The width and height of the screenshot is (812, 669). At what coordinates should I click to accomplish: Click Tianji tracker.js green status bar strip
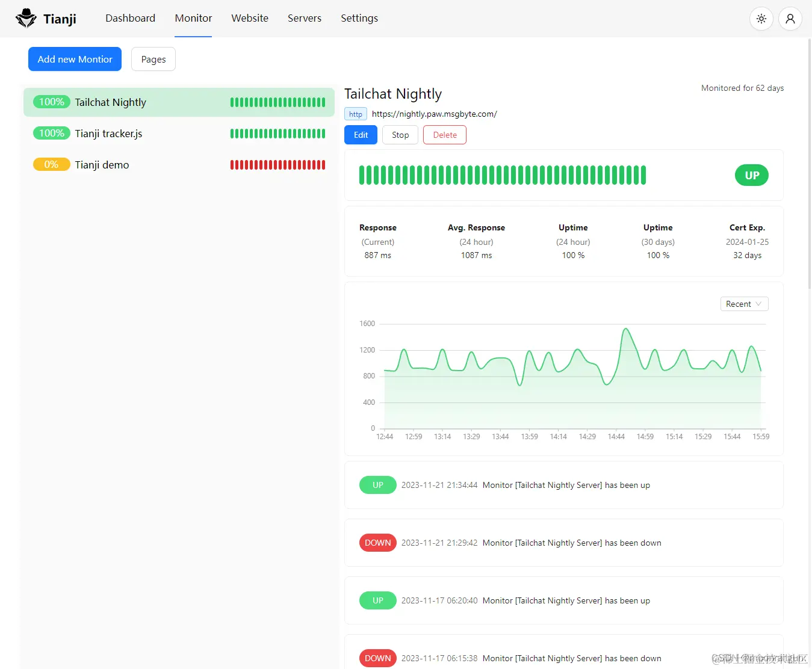(277, 134)
